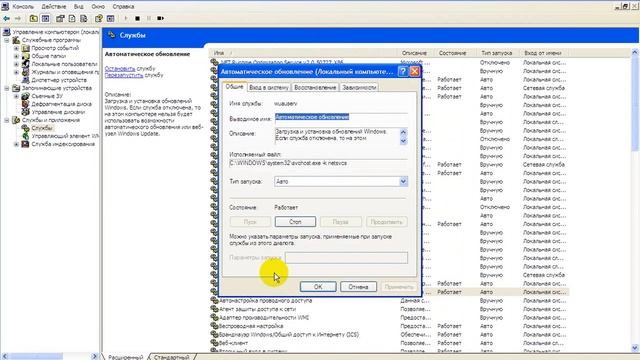Open the Вид menu

click(79, 7)
